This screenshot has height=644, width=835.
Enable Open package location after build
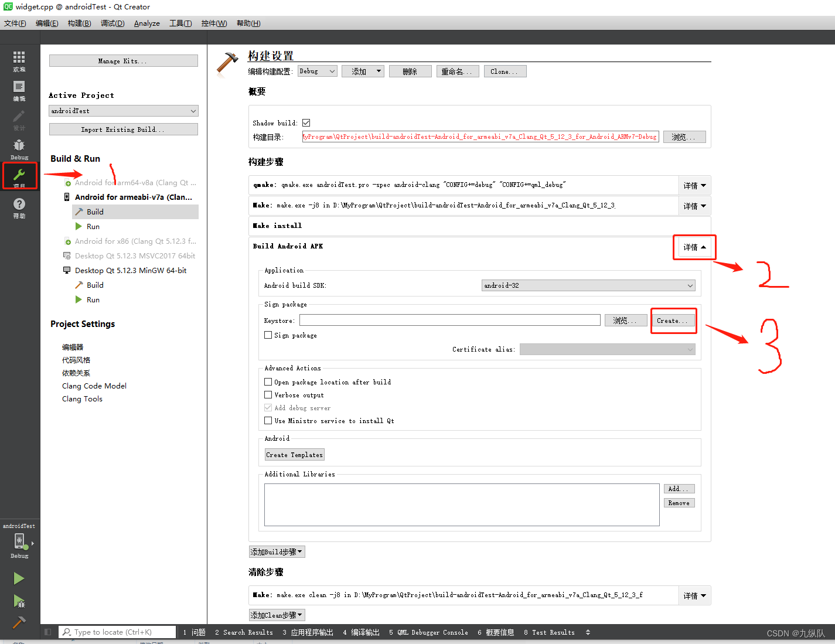pyautogui.click(x=268, y=381)
